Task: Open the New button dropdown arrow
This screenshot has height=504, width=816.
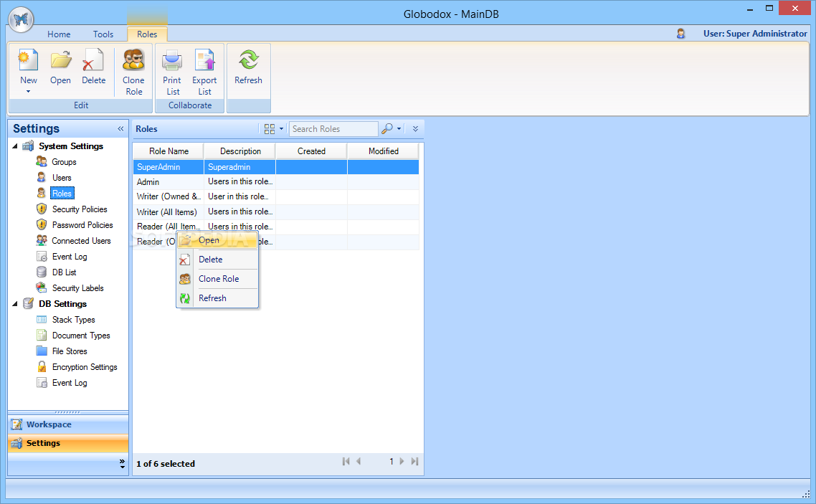Action: [28, 92]
